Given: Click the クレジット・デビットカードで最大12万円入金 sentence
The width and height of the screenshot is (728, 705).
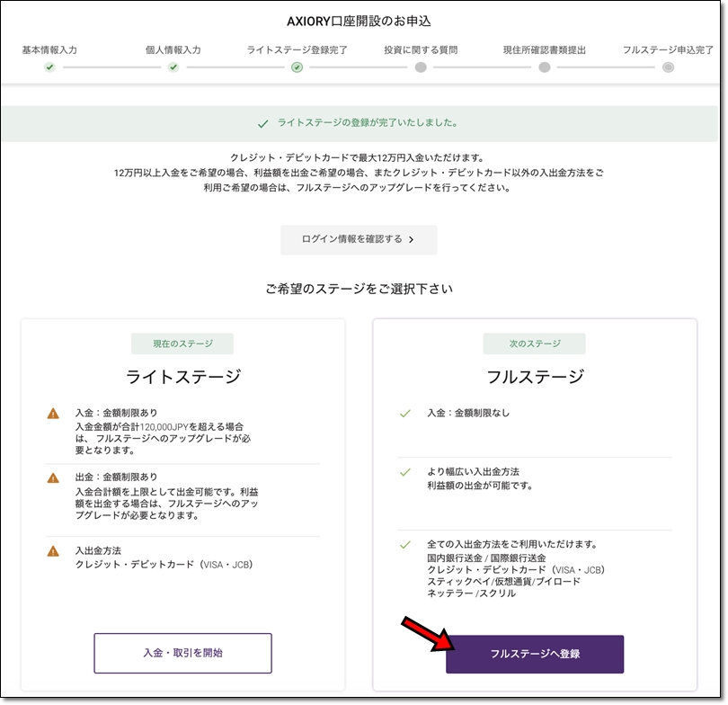Looking at the screenshot, I should (x=358, y=157).
